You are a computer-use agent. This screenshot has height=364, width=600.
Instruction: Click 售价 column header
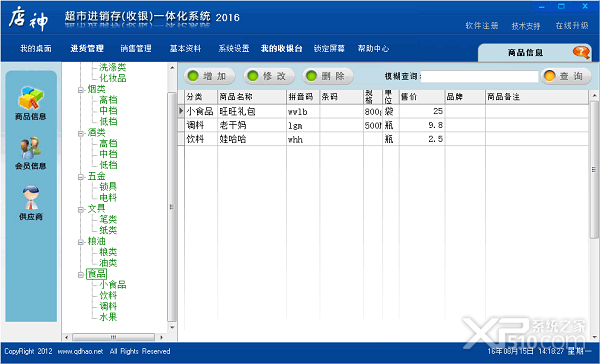coord(422,97)
